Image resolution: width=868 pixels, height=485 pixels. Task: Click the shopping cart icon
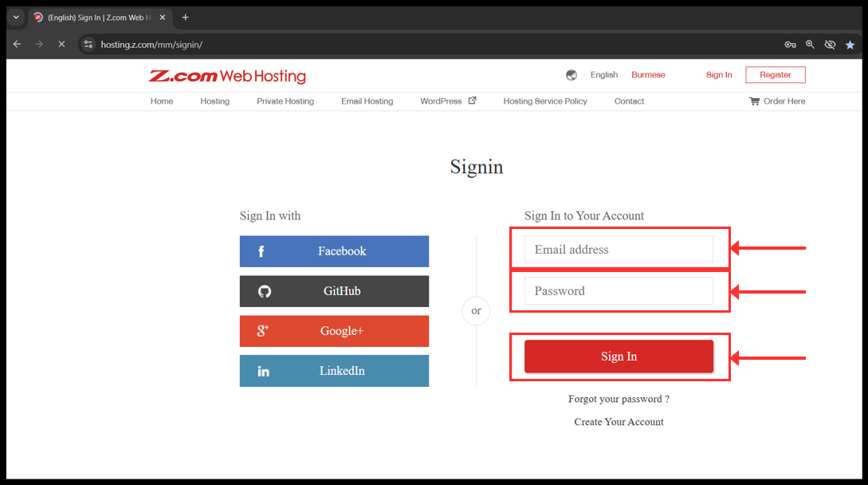click(x=754, y=101)
